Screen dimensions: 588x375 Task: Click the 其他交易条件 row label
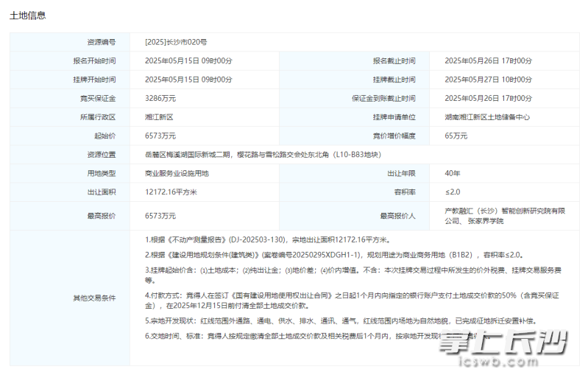click(x=93, y=298)
